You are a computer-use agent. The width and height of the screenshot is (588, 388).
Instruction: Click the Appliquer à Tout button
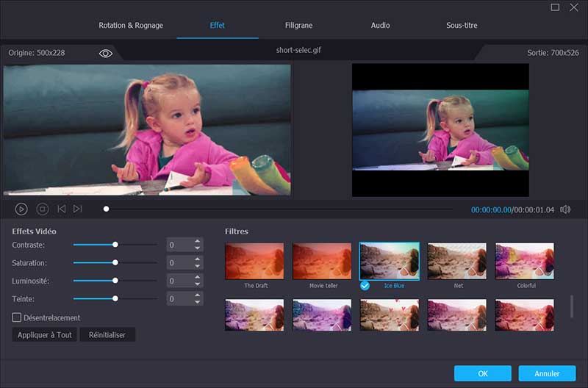[x=44, y=335]
